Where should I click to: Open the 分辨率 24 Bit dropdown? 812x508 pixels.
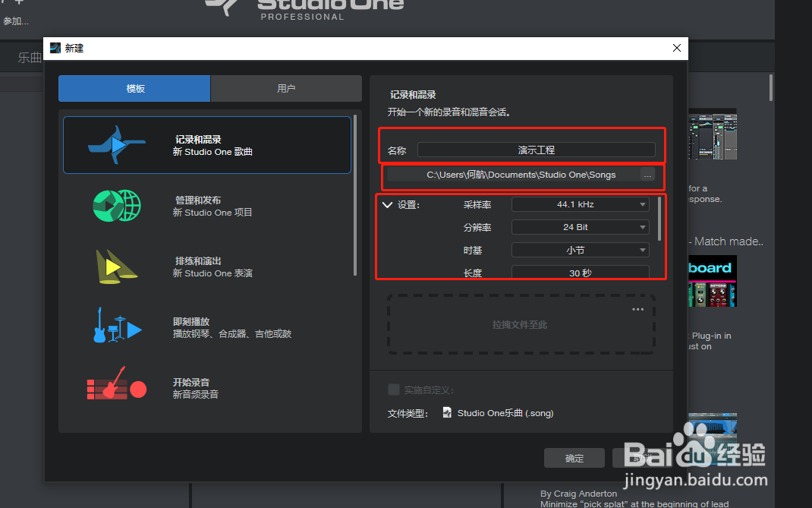pyautogui.click(x=580, y=227)
